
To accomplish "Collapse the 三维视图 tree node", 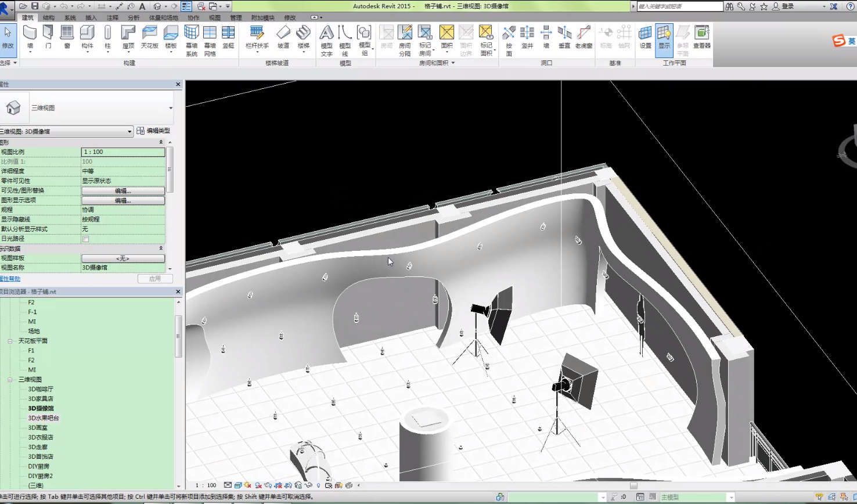I will point(10,380).
